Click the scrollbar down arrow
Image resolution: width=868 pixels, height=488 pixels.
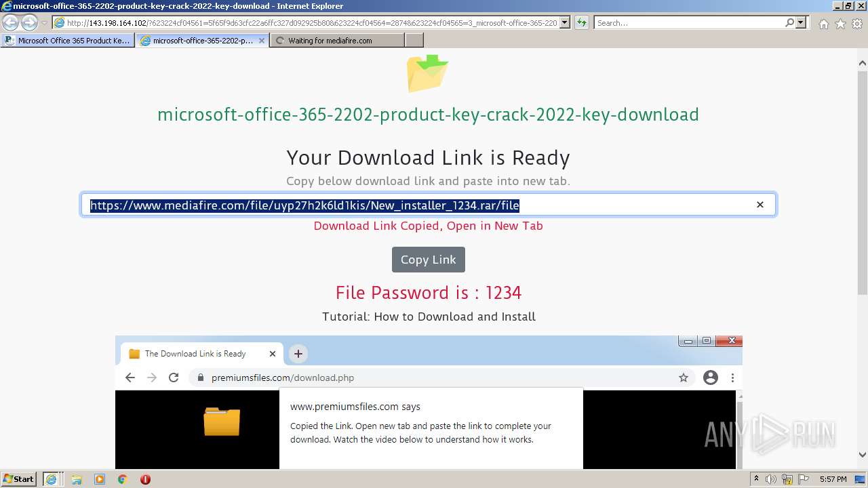point(863,455)
